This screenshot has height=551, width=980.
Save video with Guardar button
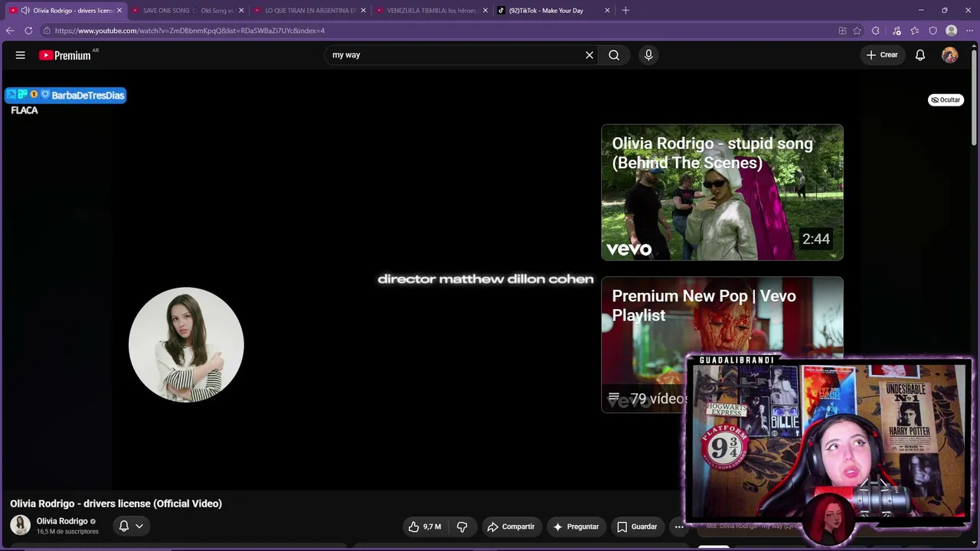[x=637, y=527]
